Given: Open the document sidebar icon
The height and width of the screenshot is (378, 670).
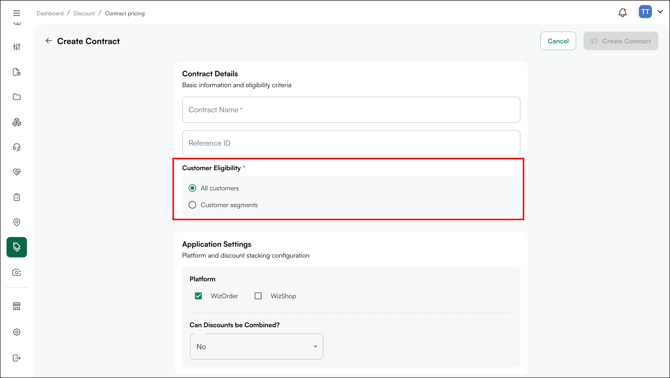Looking at the screenshot, I should pos(17,72).
